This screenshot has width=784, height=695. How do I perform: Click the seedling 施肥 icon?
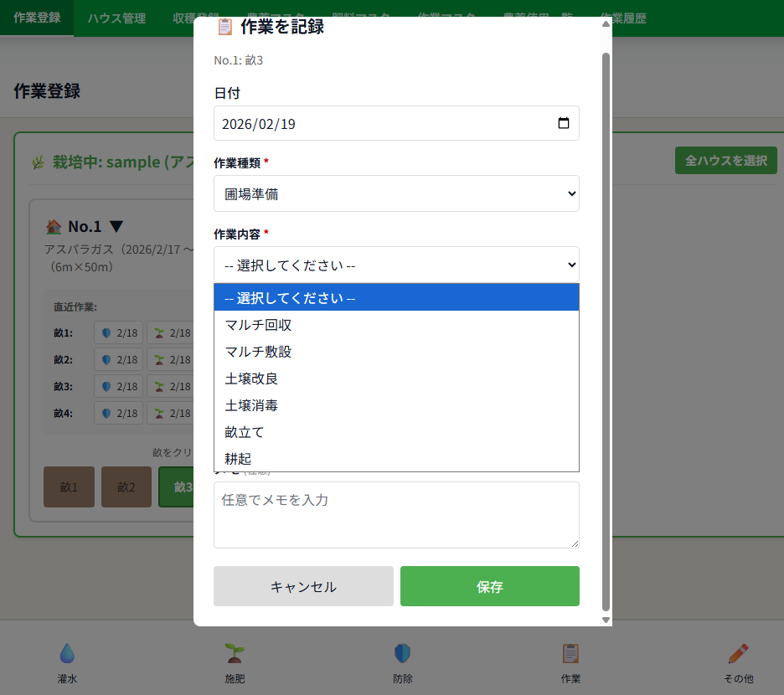pyautogui.click(x=235, y=653)
